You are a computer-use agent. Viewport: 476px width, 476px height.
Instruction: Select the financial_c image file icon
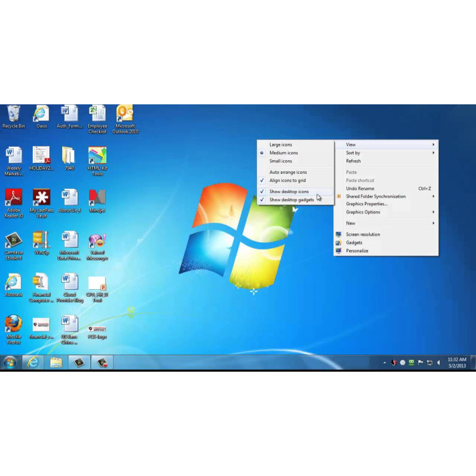42,327
